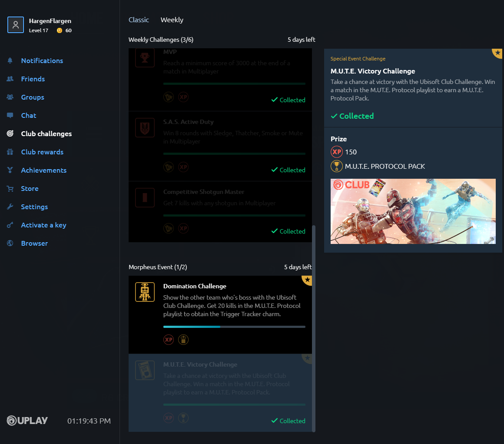This screenshot has width=504, height=444.
Task: Switch to the Classic tab
Action: pos(139,20)
